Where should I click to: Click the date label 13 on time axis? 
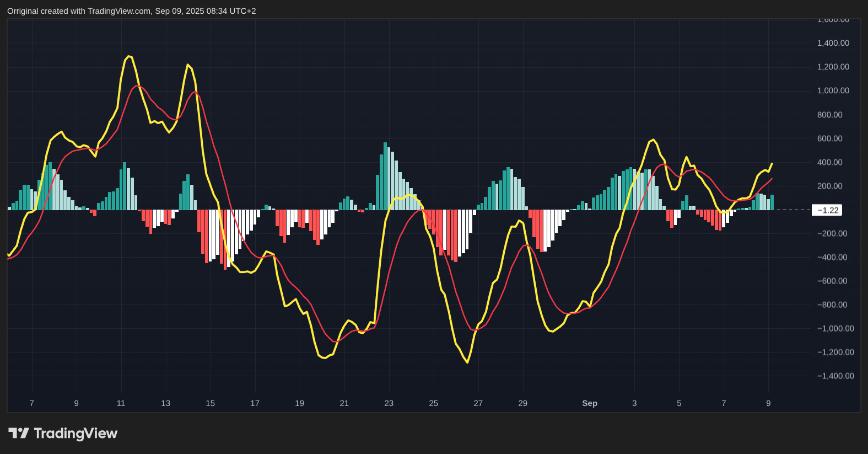pos(166,403)
